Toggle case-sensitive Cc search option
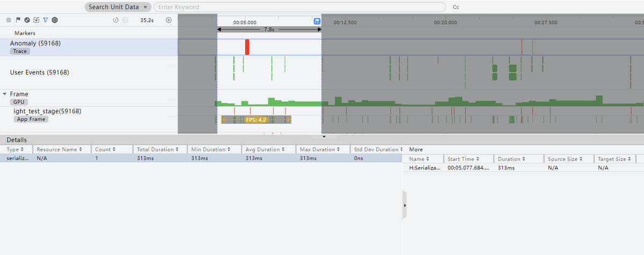The image size is (644, 255). tap(456, 7)
